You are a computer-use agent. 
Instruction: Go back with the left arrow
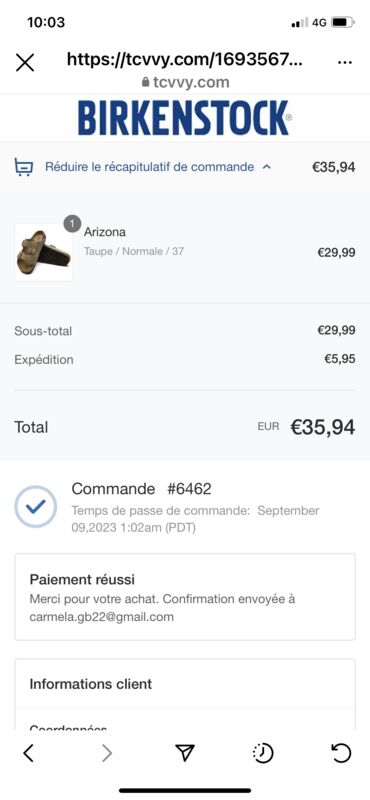pyautogui.click(x=29, y=753)
